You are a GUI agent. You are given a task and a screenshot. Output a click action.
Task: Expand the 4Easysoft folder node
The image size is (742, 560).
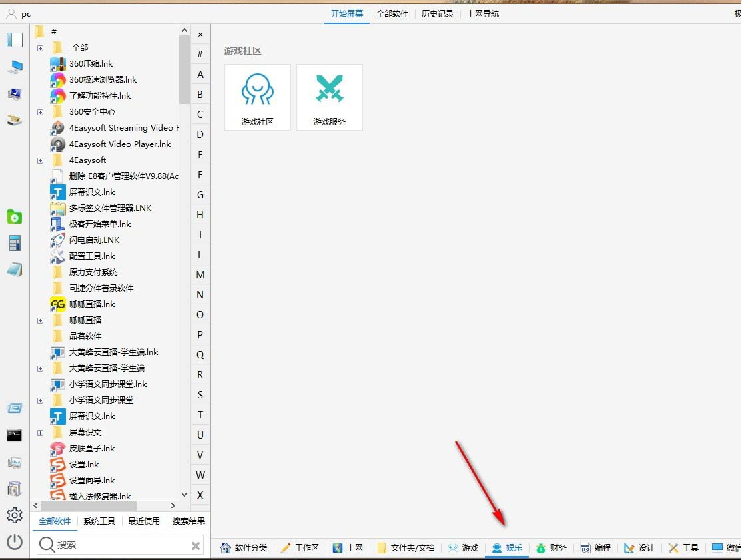(40, 160)
